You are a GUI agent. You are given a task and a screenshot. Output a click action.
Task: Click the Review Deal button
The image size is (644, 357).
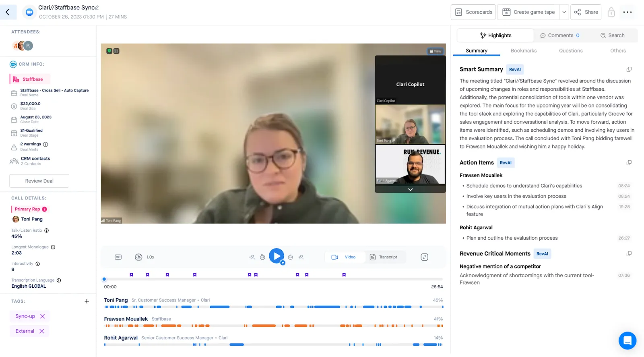pos(39,181)
